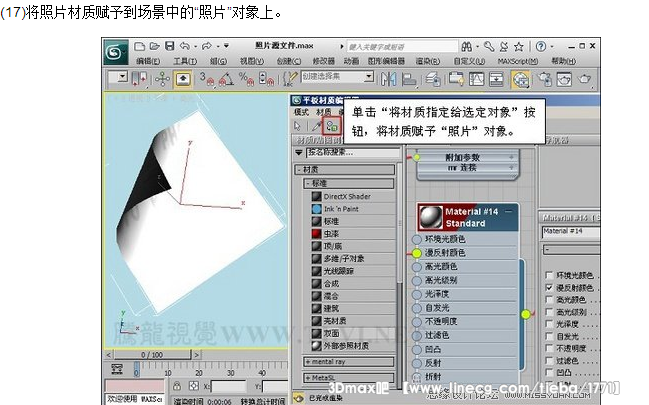Open the 帮助(H) menu
The height and width of the screenshot is (405, 649).
(x=563, y=61)
